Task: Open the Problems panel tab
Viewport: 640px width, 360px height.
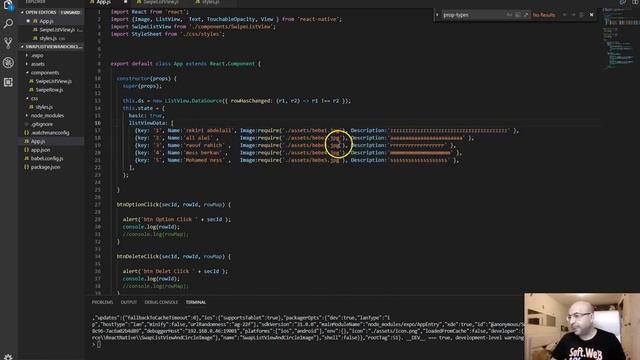Action: click(x=102, y=302)
